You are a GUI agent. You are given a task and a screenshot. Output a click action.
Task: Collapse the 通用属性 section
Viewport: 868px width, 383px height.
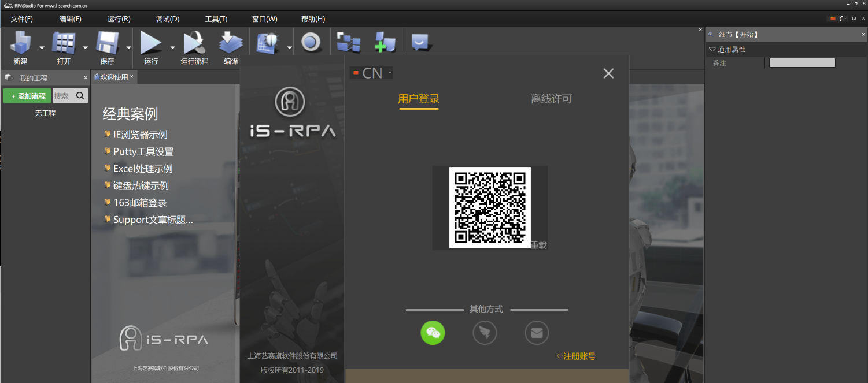coord(713,49)
